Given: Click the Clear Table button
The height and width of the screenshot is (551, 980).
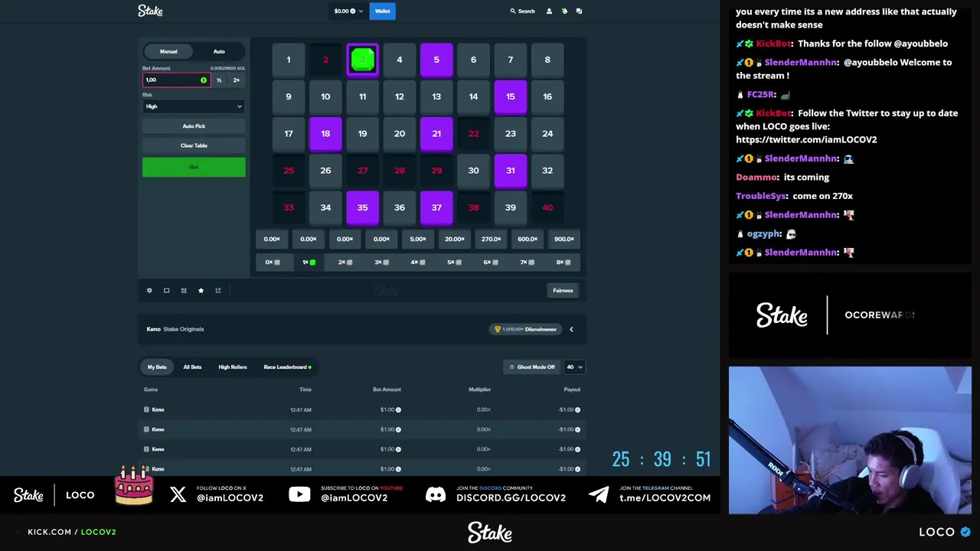Looking at the screenshot, I should click(x=194, y=145).
